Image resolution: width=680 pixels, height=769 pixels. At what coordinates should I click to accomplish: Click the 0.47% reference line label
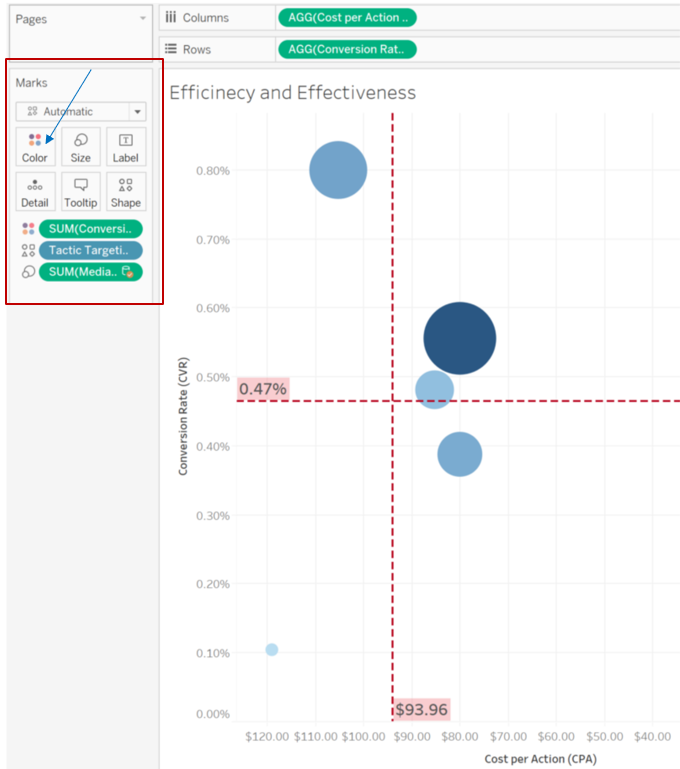263,389
